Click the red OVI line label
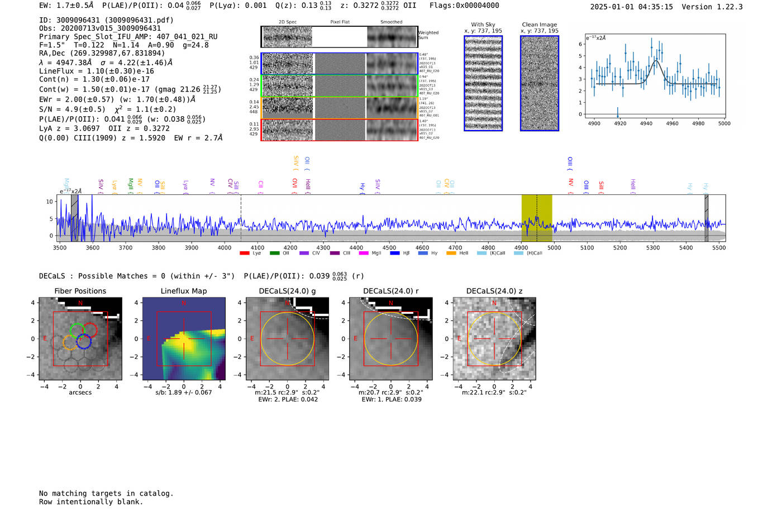The width and height of the screenshot is (782, 532). click(x=295, y=186)
